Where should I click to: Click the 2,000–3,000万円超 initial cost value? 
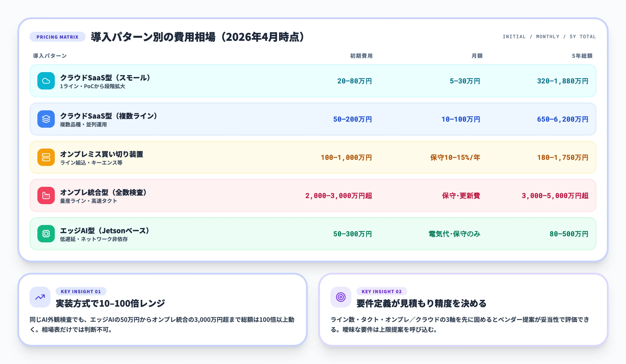coord(339,196)
